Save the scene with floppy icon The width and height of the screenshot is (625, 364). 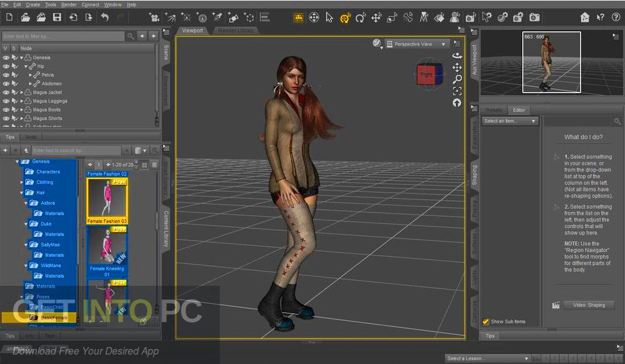pyautogui.click(x=57, y=17)
